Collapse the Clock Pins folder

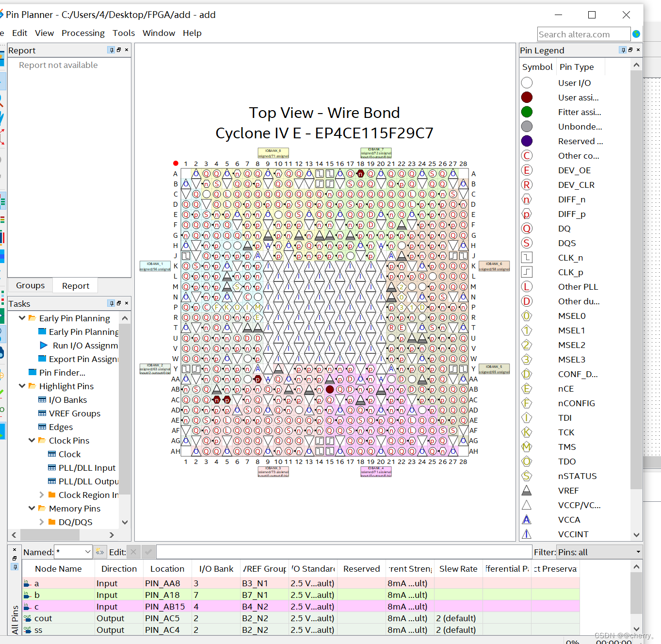[x=32, y=440]
